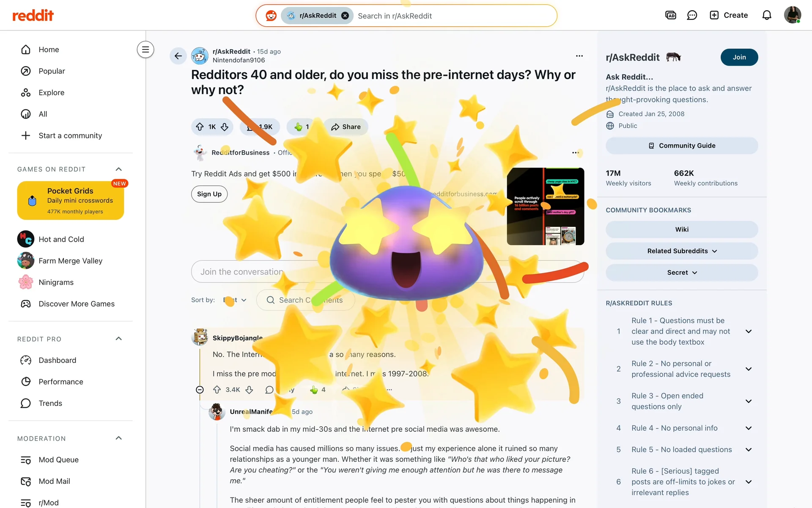
Task: Join the r/AskReddit community
Action: click(x=739, y=57)
